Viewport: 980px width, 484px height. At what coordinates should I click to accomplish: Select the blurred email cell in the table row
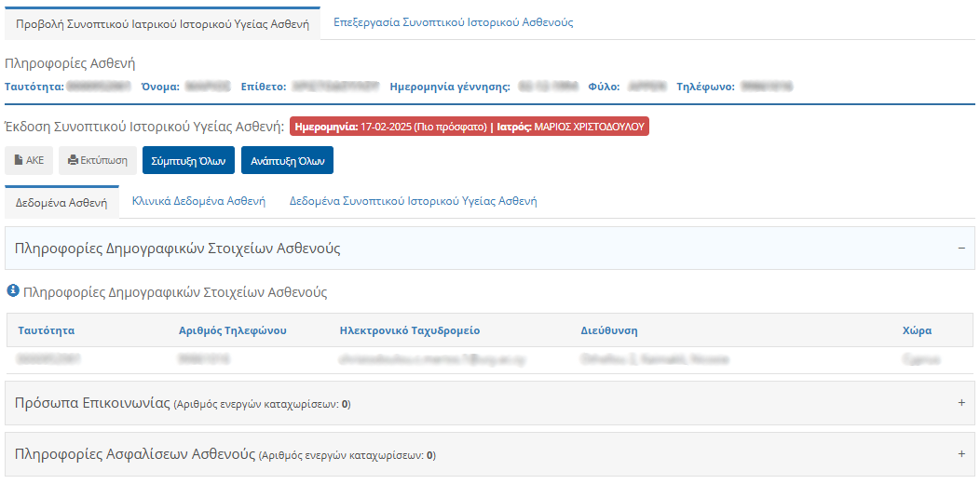420,359
